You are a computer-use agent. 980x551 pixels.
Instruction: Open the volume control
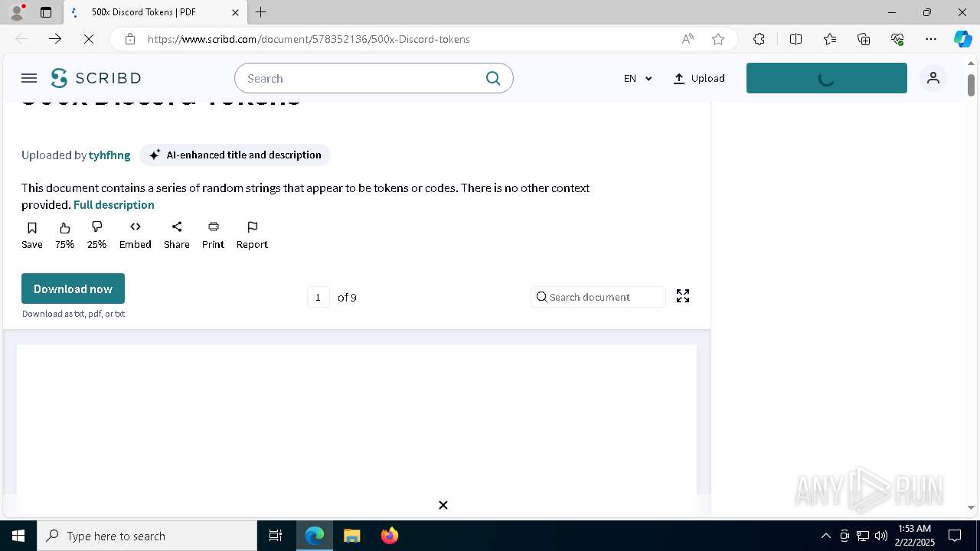(x=880, y=536)
